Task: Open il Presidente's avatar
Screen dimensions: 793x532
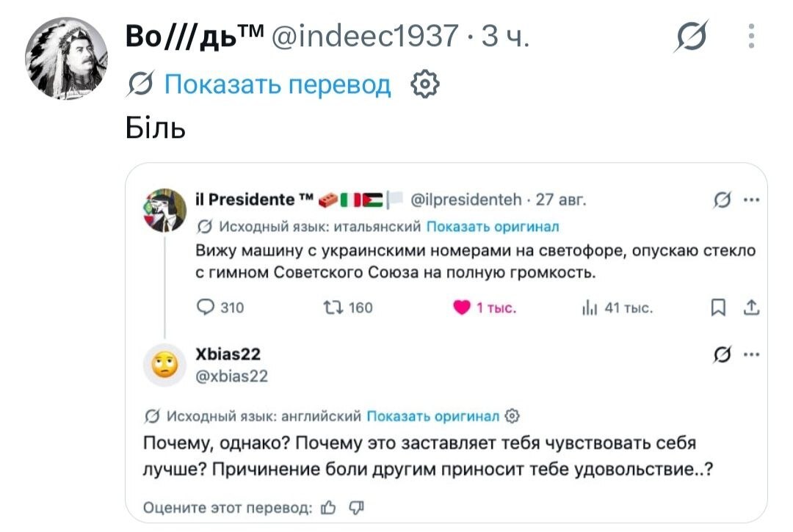Action: point(165,210)
